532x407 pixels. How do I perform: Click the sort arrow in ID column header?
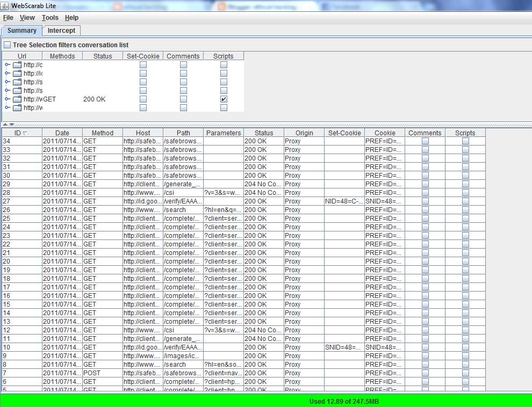[25, 133]
